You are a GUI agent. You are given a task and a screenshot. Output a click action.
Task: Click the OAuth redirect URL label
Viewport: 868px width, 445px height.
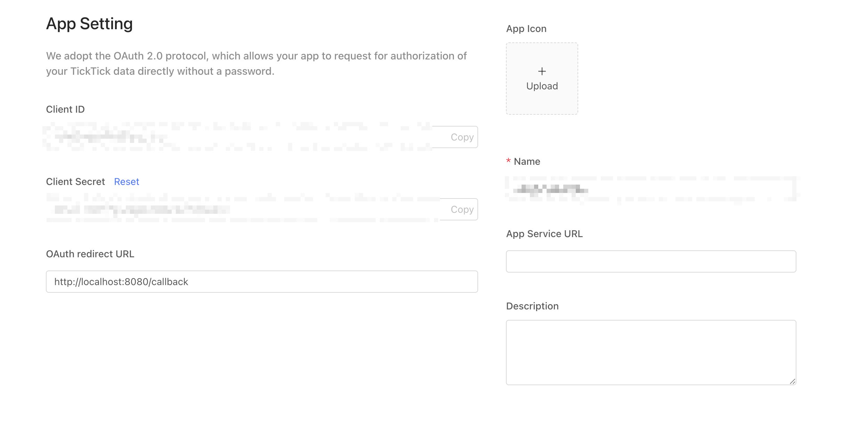pos(90,254)
